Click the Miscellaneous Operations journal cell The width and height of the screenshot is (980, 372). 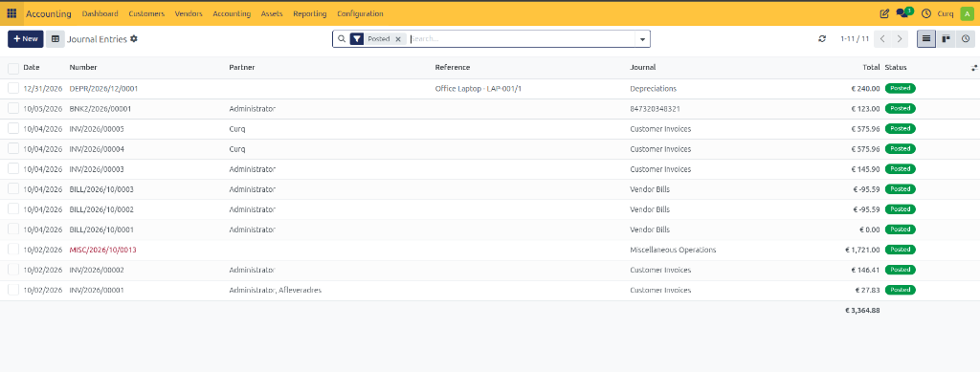point(673,250)
